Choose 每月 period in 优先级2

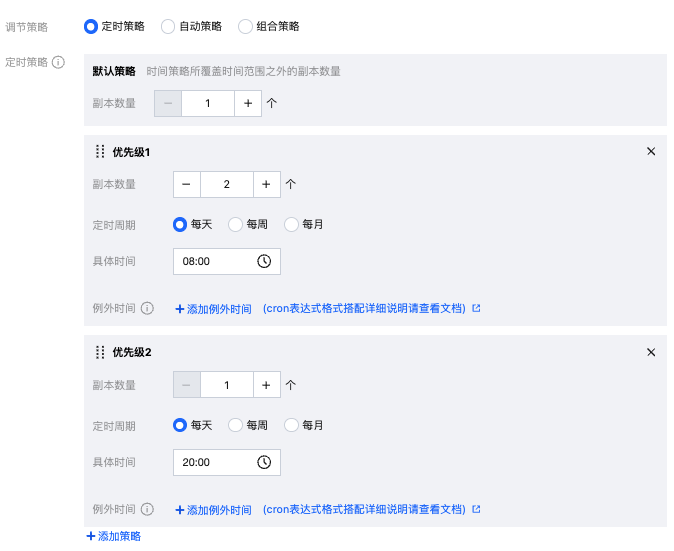point(292,425)
